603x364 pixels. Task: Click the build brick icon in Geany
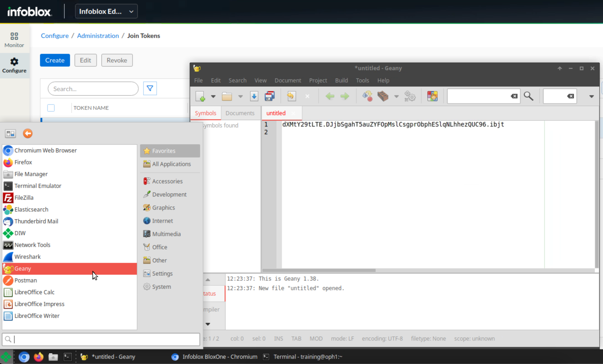tap(382, 96)
